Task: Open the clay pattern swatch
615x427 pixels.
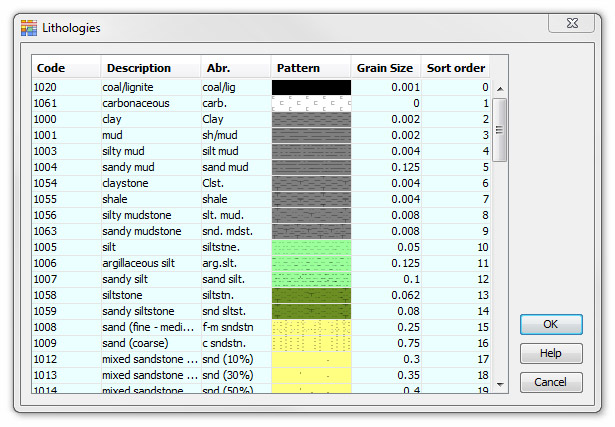Action: [x=311, y=120]
